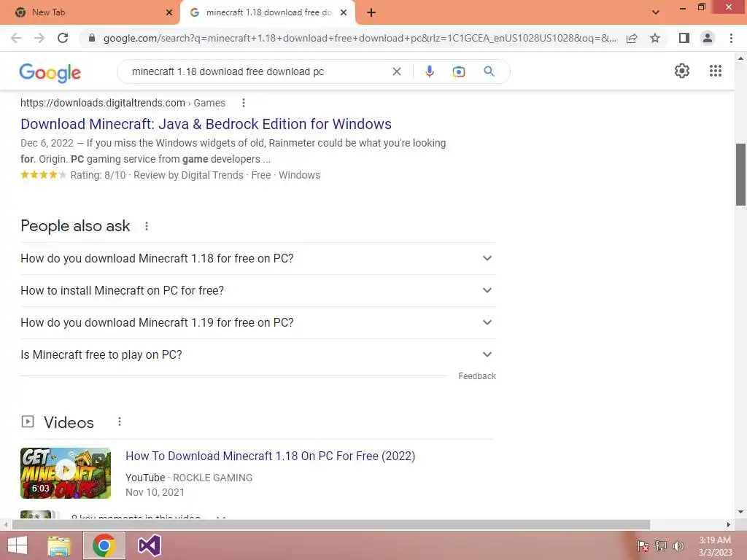Click the vertical scrollbar thumb
Screen dimensions: 747x560
[x=740, y=175]
